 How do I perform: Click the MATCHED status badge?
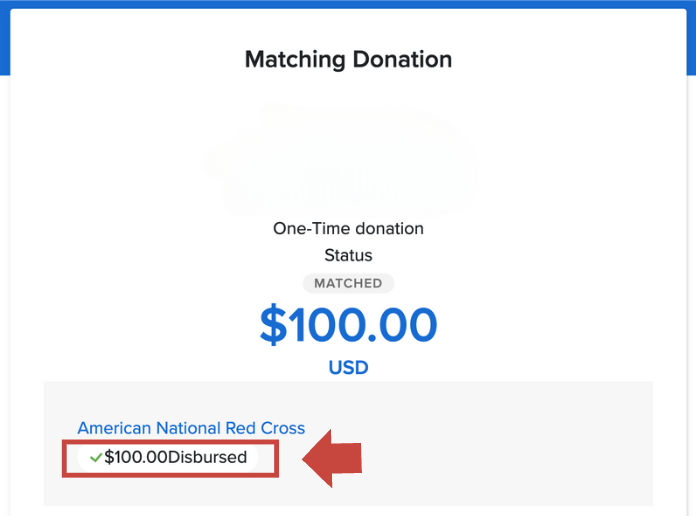(x=348, y=283)
